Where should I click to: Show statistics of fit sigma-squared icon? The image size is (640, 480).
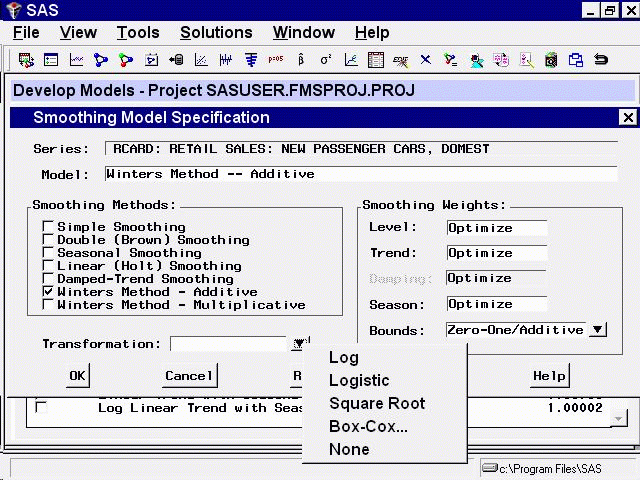[326, 60]
